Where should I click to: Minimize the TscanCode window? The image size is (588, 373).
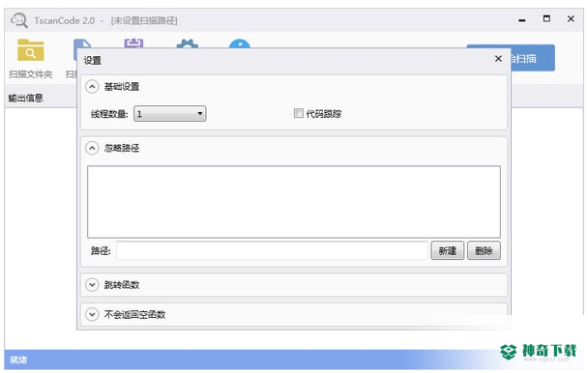click(522, 20)
